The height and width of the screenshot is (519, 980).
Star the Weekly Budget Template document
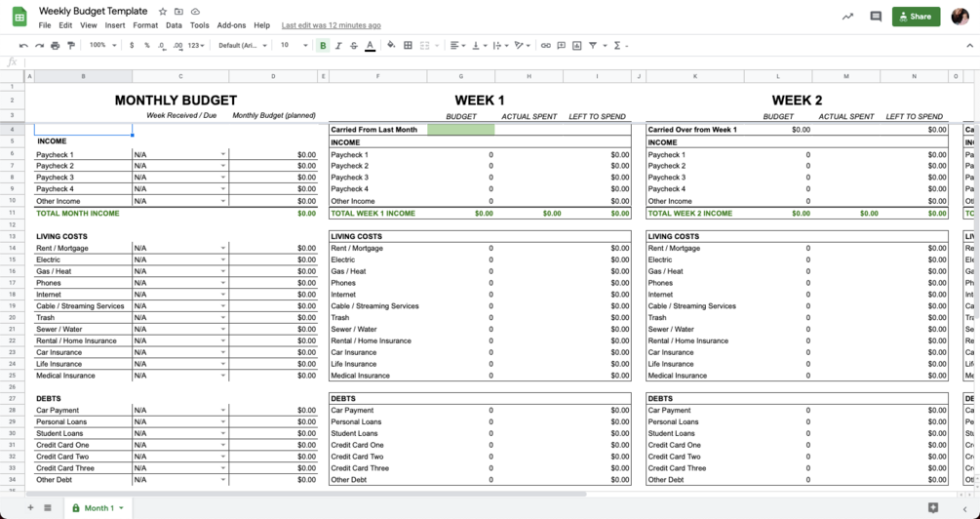pos(163,12)
